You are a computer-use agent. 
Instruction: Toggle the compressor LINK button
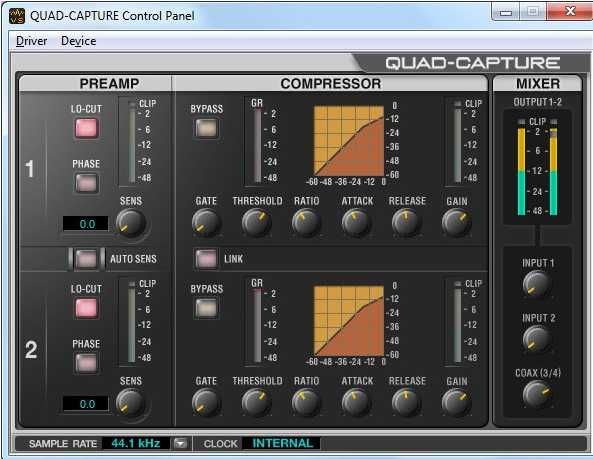(x=206, y=259)
